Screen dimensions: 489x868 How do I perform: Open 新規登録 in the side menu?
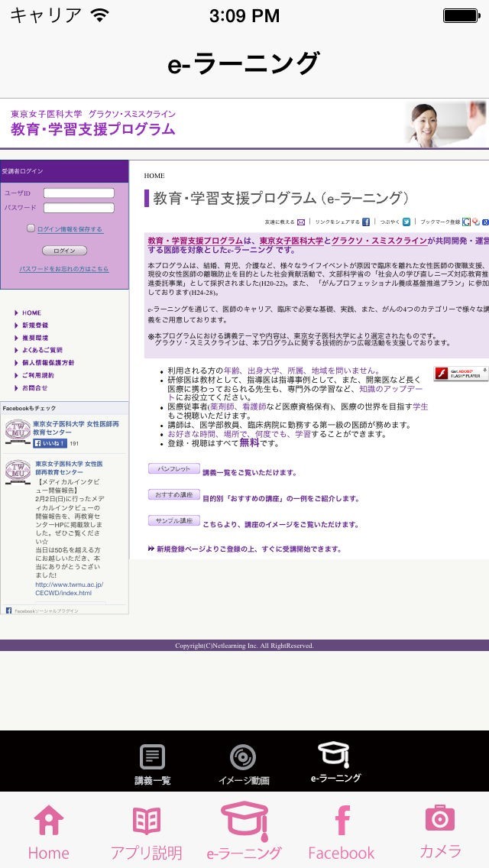click(x=35, y=325)
